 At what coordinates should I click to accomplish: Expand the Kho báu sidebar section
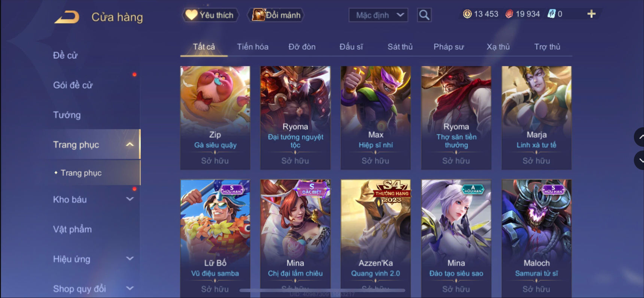(130, 199)
